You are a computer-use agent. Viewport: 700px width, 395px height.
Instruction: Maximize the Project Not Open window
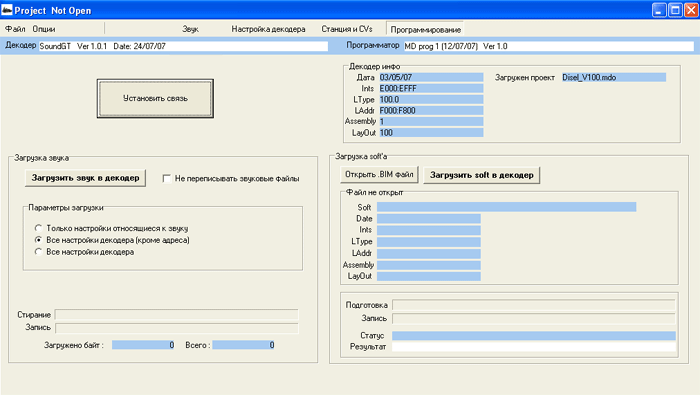675,10
